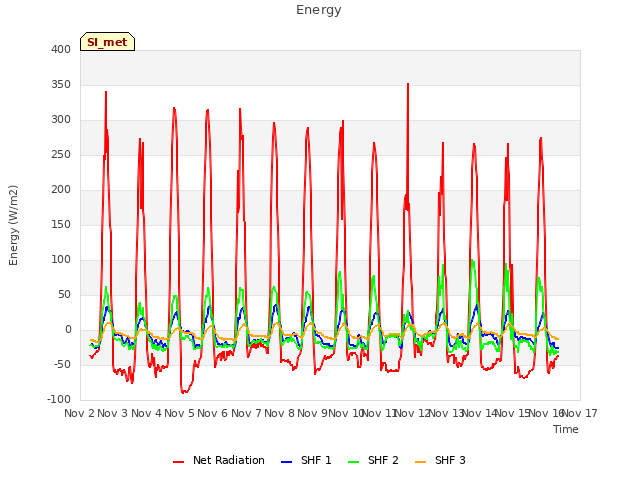Viewport: 640px width, 480px height.
Task: Select the 0 y-axis tick label
Action: pyautogui.click(x=68, y=330)
